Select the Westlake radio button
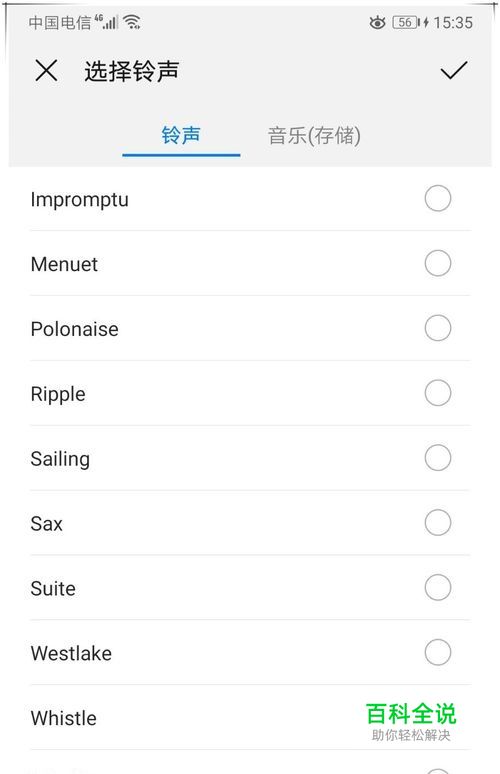 point(438,653)
